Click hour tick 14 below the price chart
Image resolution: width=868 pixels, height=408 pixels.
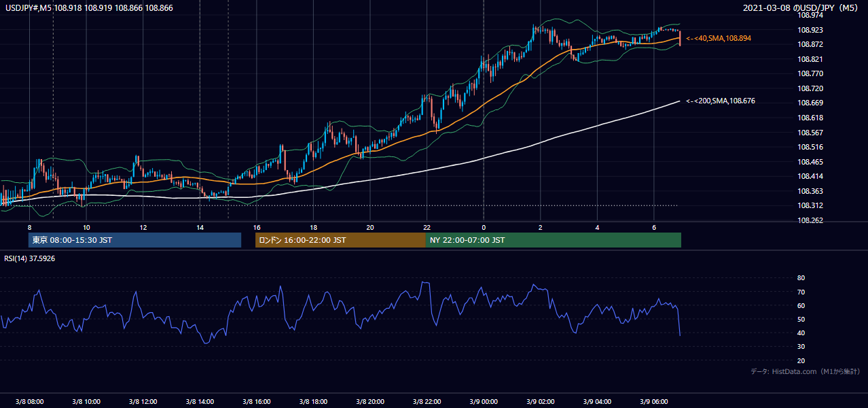coord(200,227)
